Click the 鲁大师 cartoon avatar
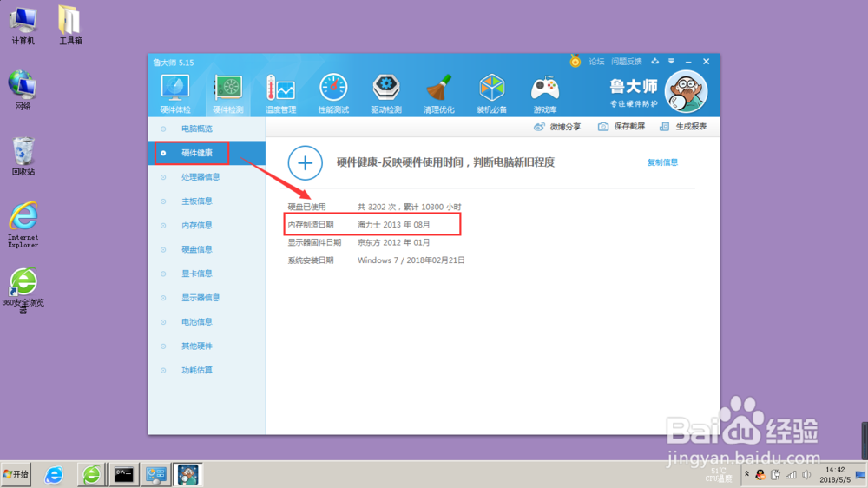The image size is (868, 488). [686, 92]
